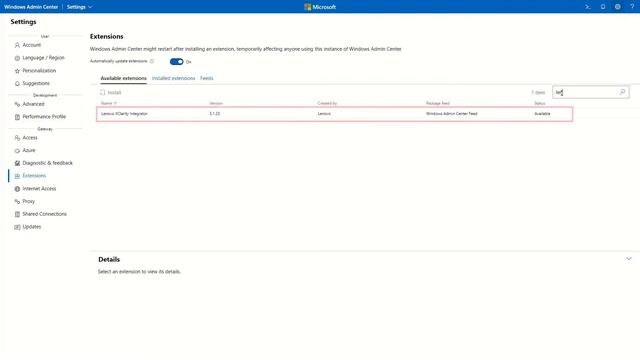This screenshot has height=360, width=640.
Task: Click the Suggestions bell icon
Action: click(17, 84)
